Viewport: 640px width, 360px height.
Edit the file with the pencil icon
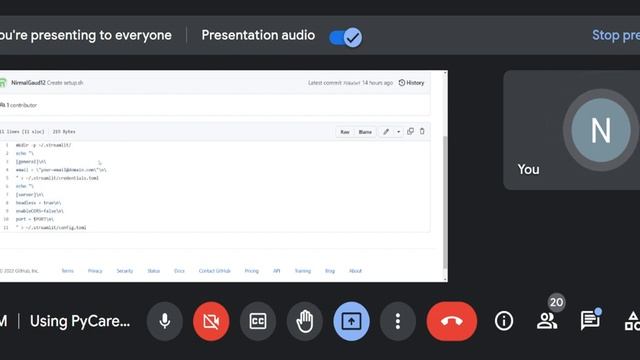point(386,131)
